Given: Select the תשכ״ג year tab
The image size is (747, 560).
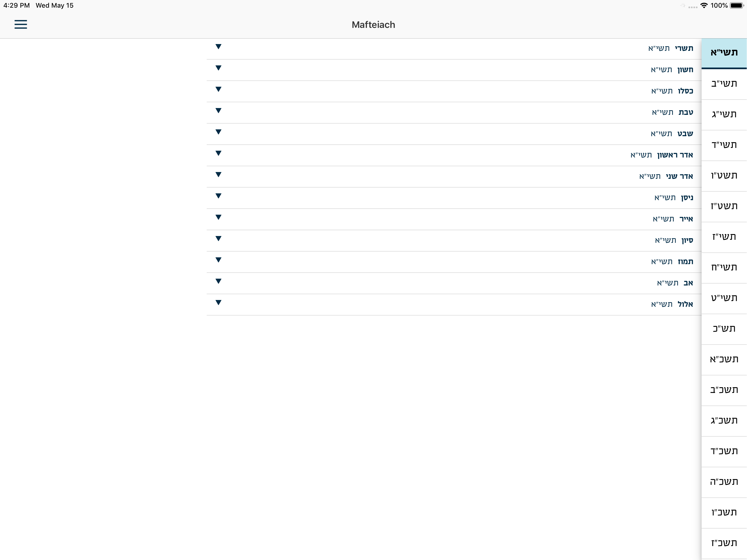Looking at the screenshot, I should [x=724, y=421].
